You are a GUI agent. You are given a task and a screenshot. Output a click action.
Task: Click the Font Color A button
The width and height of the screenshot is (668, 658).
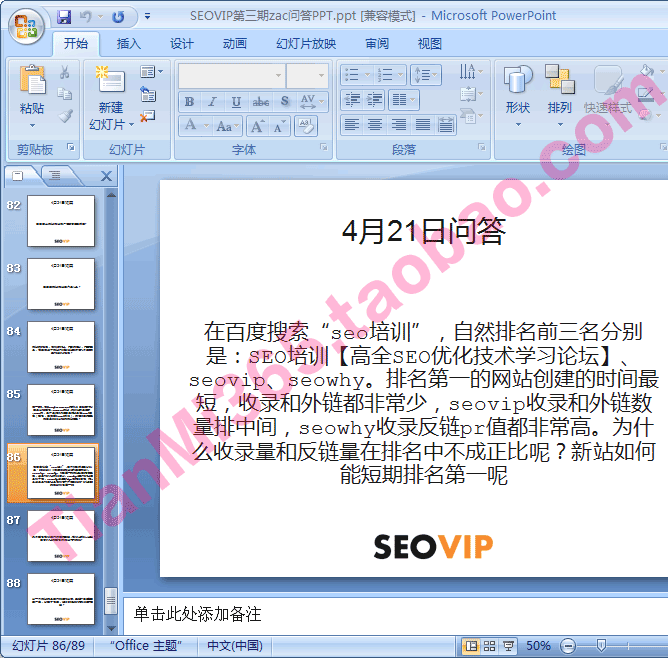[x=190, y=125]
